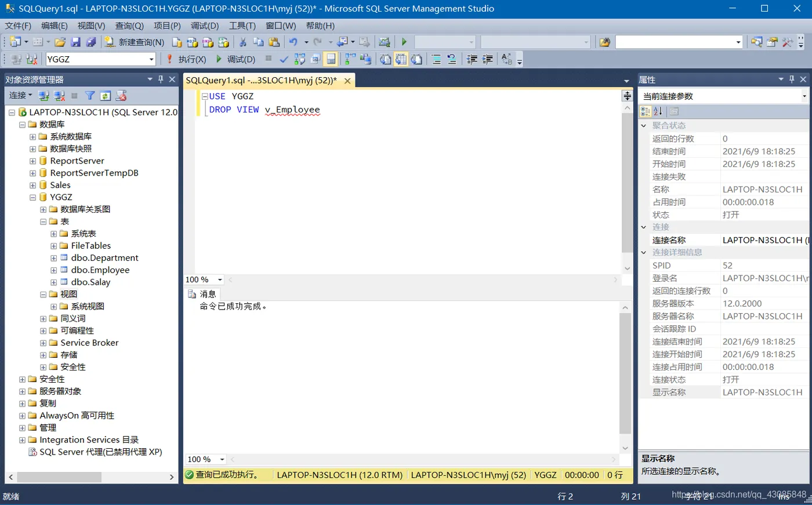
Task: Open the 文件(F) menu
Action: 18,26
